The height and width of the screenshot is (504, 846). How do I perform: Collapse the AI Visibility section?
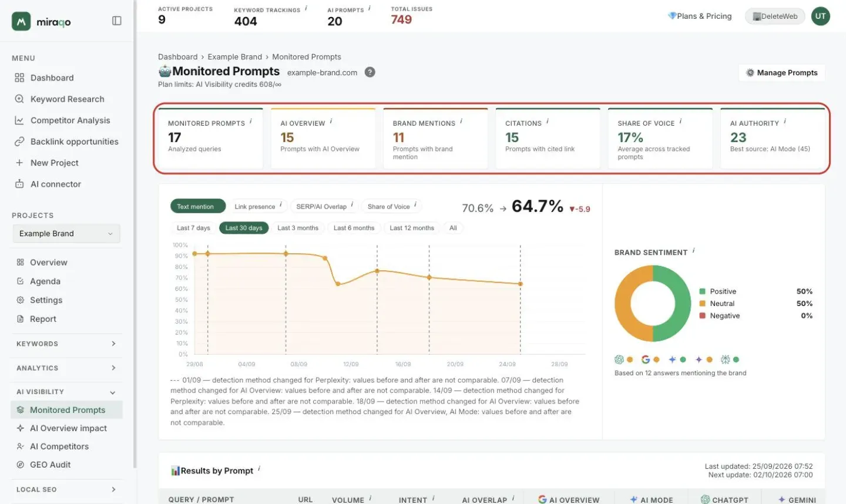[x=66, y=392]
